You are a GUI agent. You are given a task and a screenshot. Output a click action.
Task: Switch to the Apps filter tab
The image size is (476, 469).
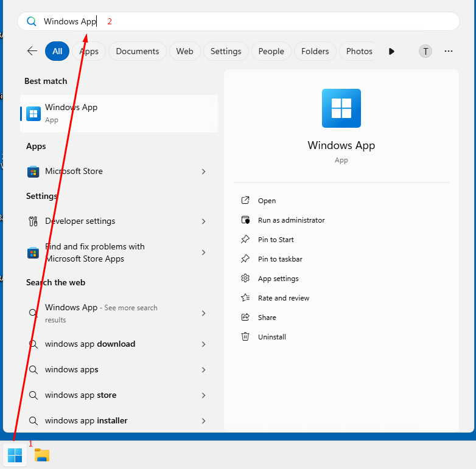click(x=89, y=51)
